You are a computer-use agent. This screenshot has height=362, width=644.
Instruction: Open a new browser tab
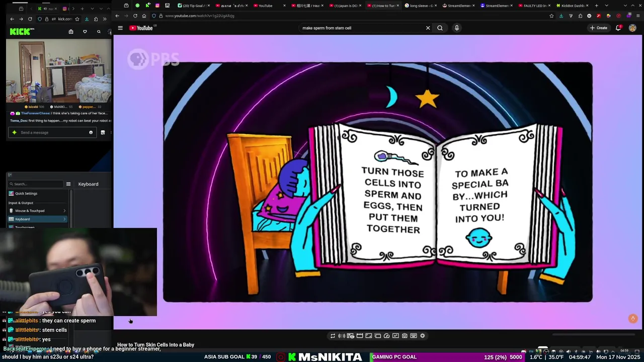point(596,6)
